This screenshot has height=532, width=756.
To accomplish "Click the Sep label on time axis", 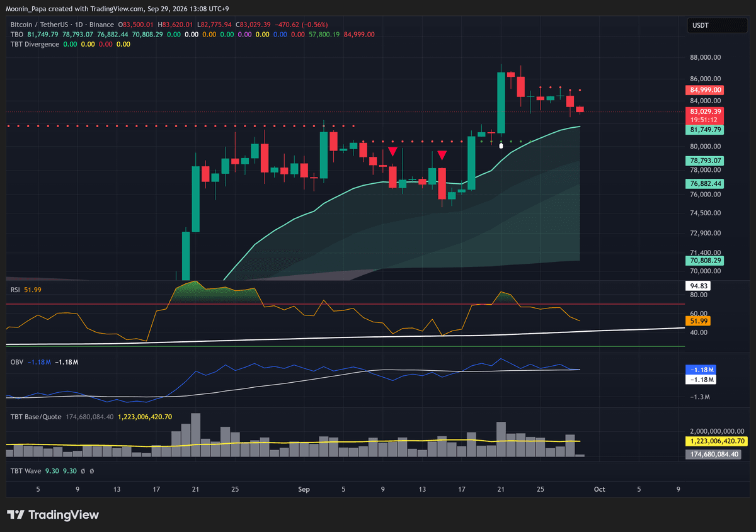I will pos(304,489).
